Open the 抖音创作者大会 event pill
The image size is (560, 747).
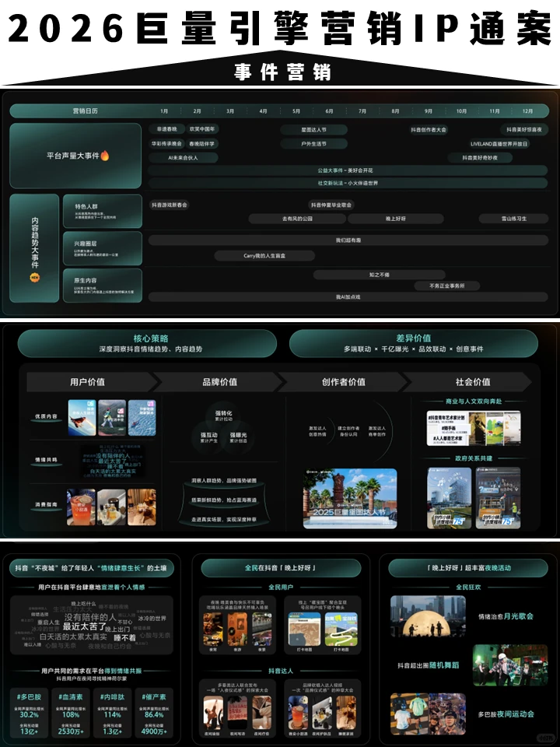(x=429, y=130)
